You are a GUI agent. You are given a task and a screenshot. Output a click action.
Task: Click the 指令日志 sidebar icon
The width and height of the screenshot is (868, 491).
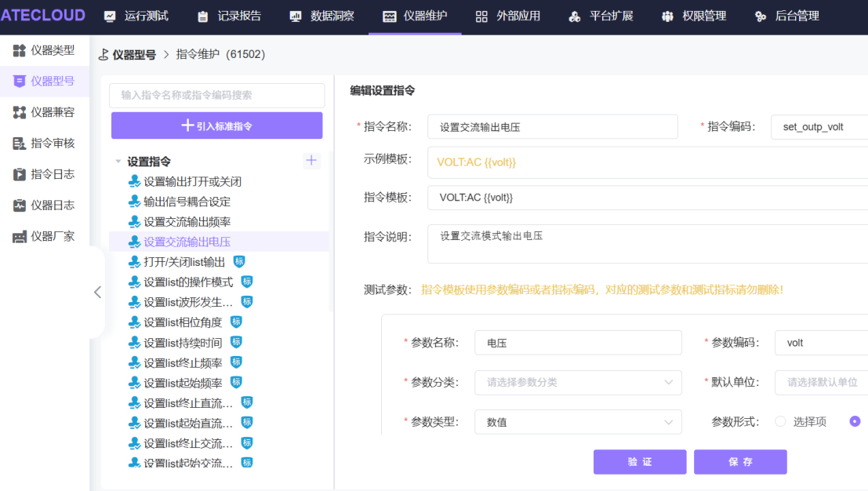(x=20, y=174)
